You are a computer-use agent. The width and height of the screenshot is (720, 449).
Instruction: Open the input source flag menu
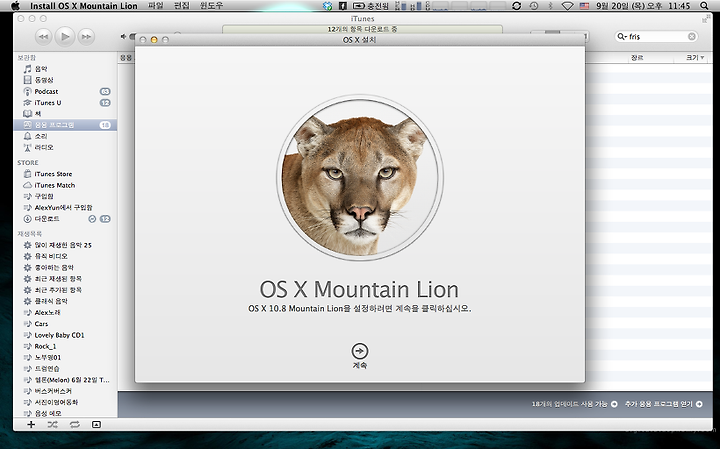pos(584,6)
